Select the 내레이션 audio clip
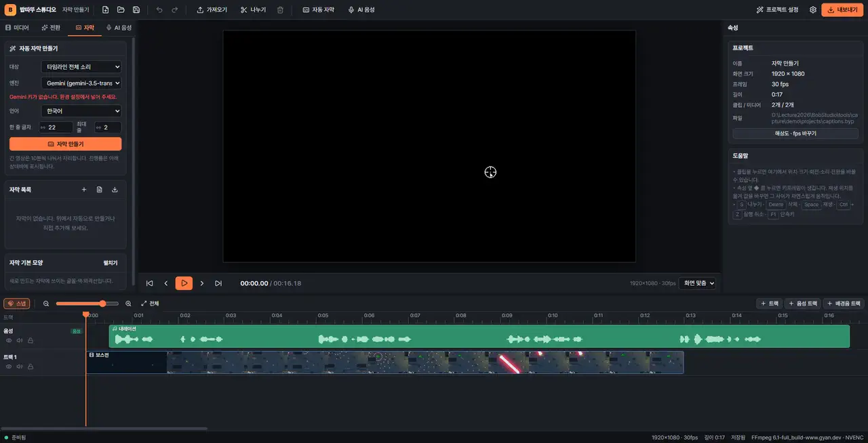Viewport: 868px width, 443px height. pyautogui.click(x=479, y=337)
